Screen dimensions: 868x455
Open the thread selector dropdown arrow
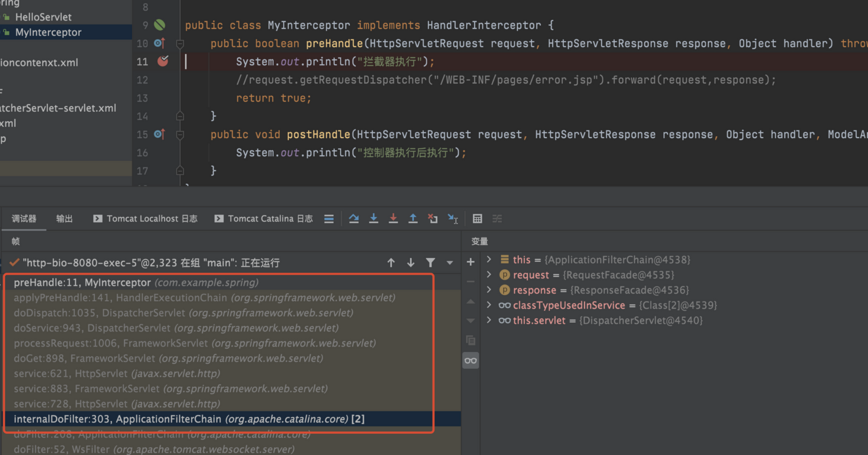(x=450, y=263)
